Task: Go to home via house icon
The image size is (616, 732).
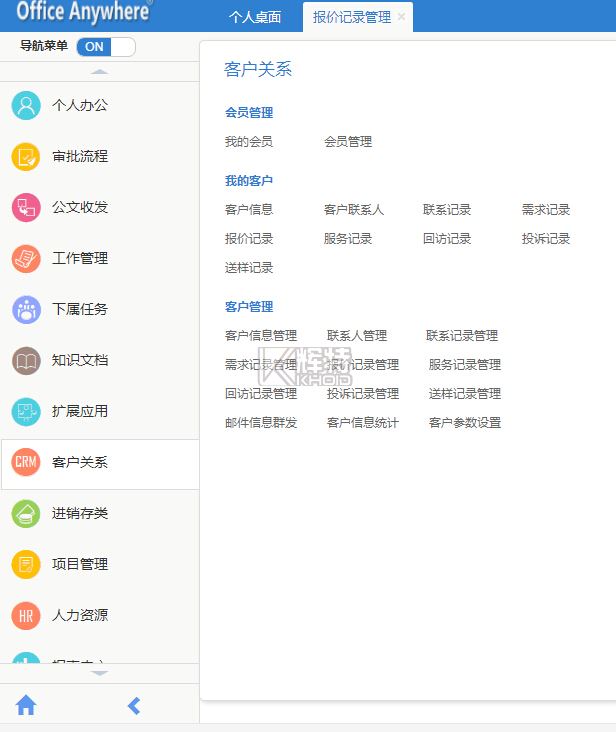Action: tap(26, 706)
